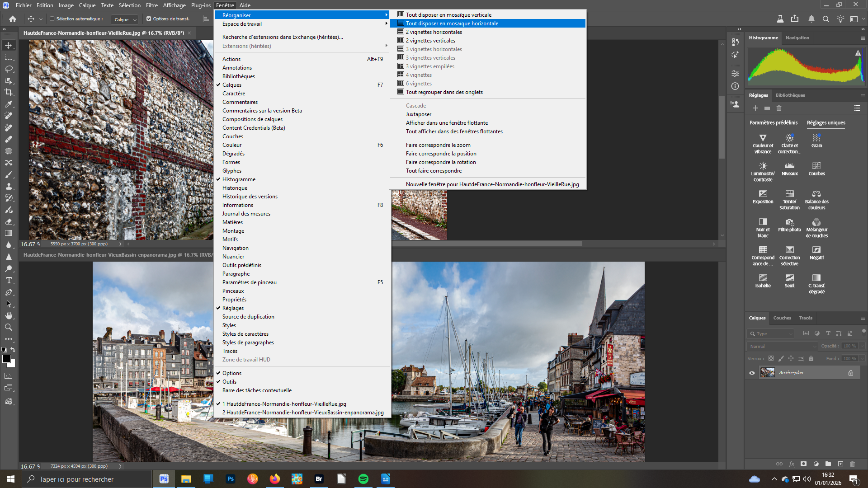Image resolution: width=868 pixels, height=488 pixels.
Task: Select the Zoom magnifier tool
Action: pyautogui.click(x=9, y=327)
